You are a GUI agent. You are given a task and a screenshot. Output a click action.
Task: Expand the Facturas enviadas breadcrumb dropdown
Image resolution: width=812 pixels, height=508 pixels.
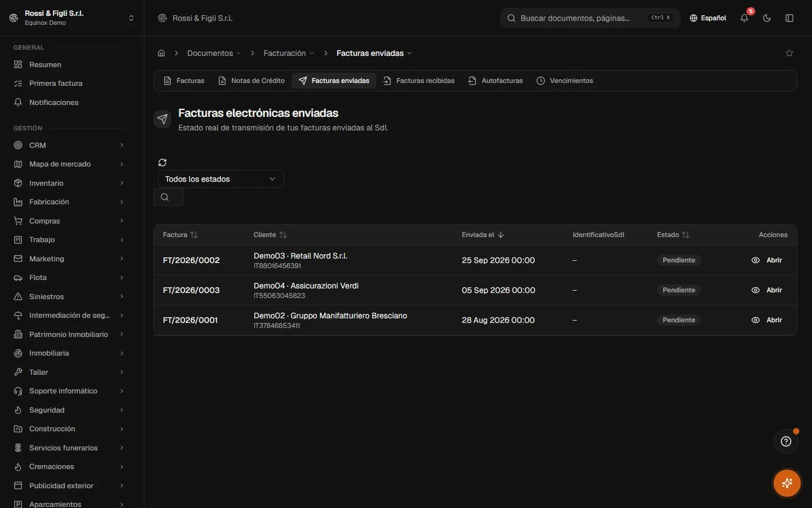click(x=374, y=53)
